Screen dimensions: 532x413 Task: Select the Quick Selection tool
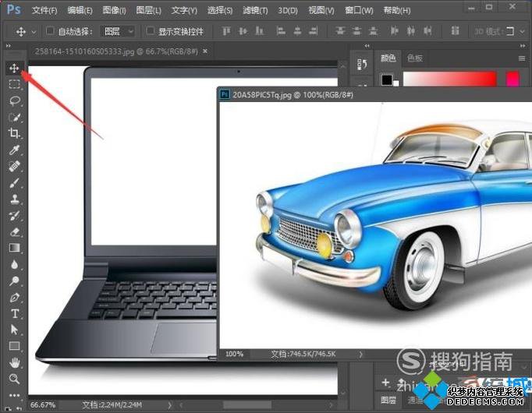point(14,117)
